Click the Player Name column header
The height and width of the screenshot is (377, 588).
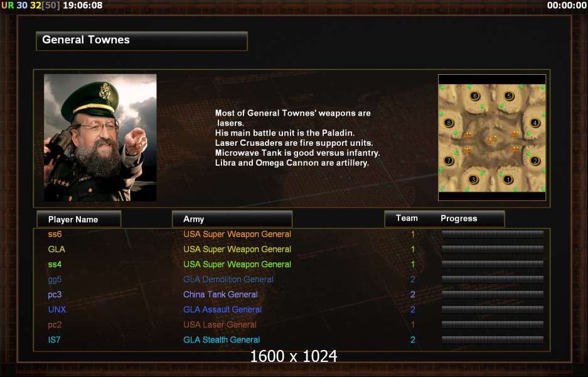tap(78, 219)
